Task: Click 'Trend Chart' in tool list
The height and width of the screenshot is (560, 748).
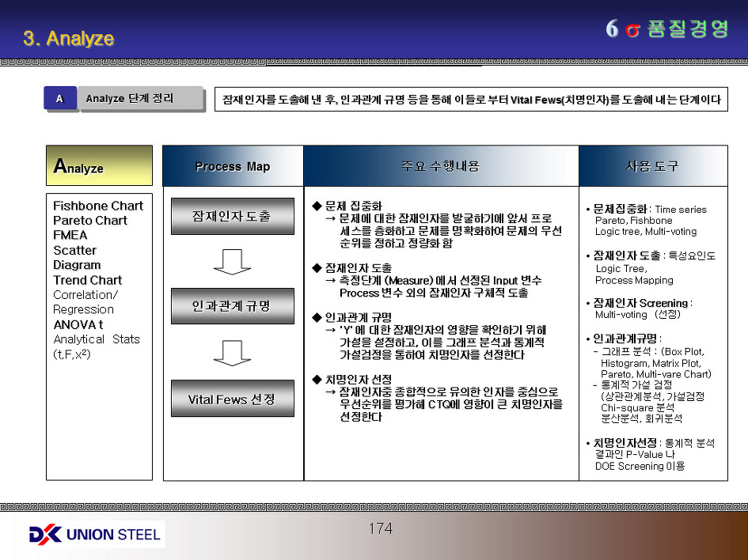Action: pyautogui.click(x=88, y=280)
